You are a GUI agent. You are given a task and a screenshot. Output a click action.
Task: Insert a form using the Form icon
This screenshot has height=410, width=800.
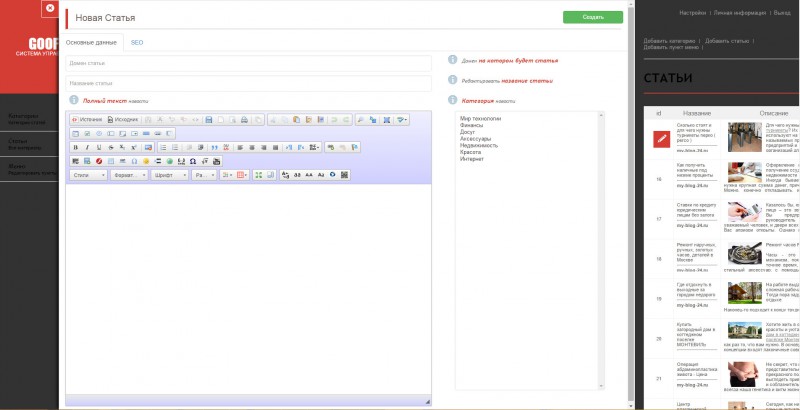pos(76,134)
